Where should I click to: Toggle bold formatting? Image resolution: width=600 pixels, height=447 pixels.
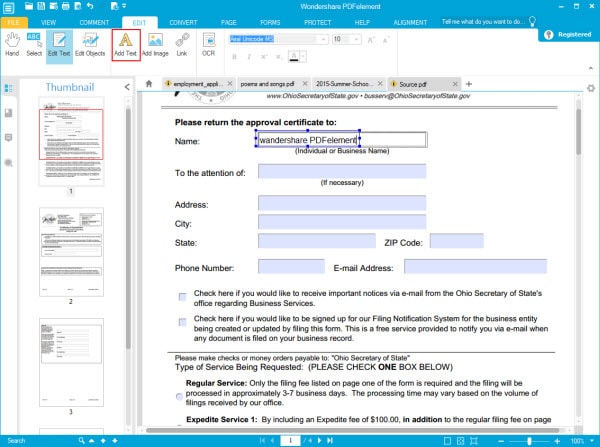pos(235,57)
